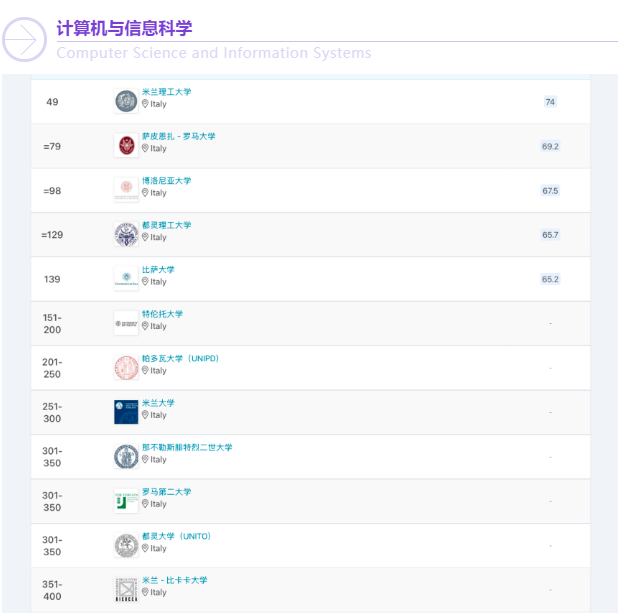Open the 那不勒斯腓特烈二世大学 link

(x=187, y=447)
